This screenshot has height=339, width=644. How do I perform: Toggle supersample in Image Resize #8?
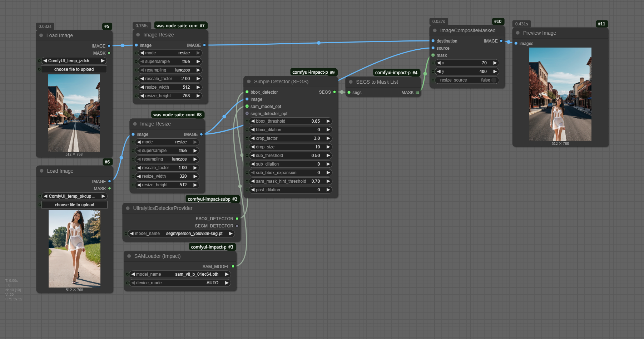click(167, 151)
